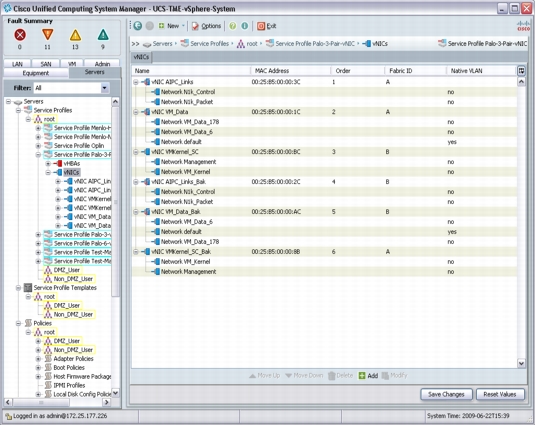Click the Save Changes button
Screen dimensions: 536x427
(x=446, y=395)
